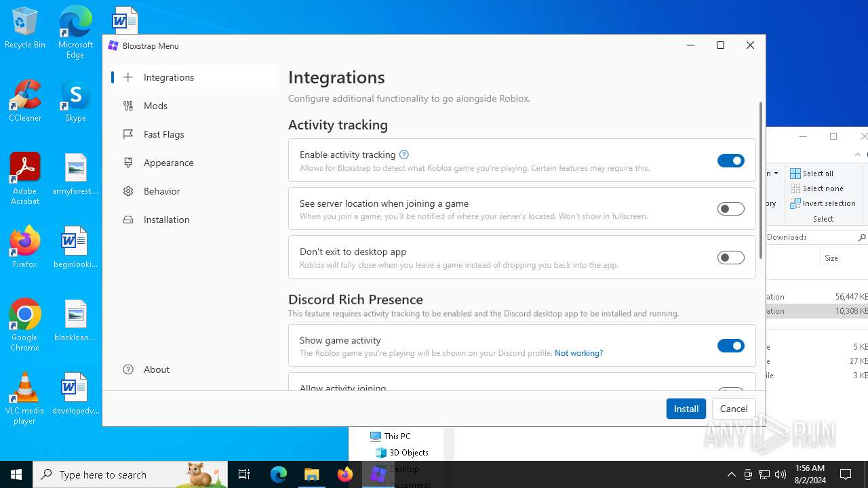Click the Bloxstrap logo in title bar
868x488 pixels.
pyautogui.click(x=114, y=45)
